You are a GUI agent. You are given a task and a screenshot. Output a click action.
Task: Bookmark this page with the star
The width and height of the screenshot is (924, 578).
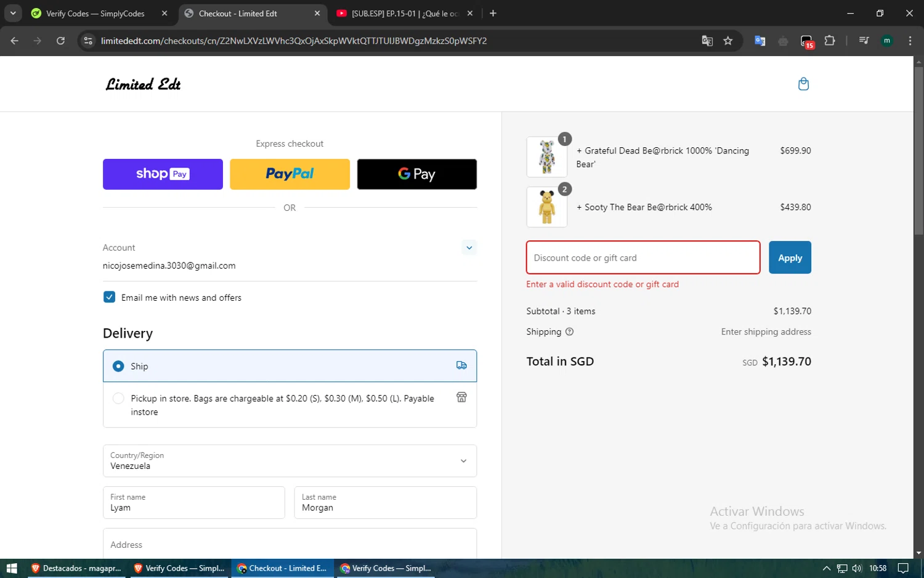(728, 41)
